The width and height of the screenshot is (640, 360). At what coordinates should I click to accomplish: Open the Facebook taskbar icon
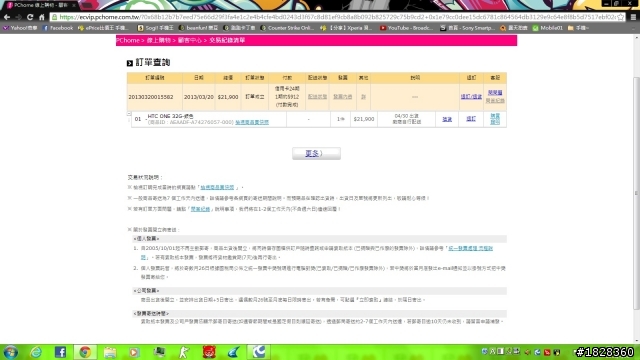[60, 352]
